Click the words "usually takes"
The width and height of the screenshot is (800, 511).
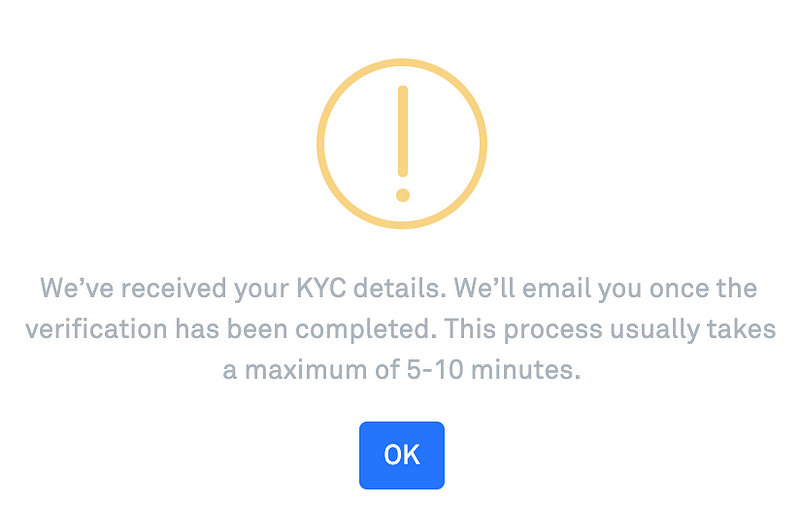pyautogui.click(x=693, y=330)
